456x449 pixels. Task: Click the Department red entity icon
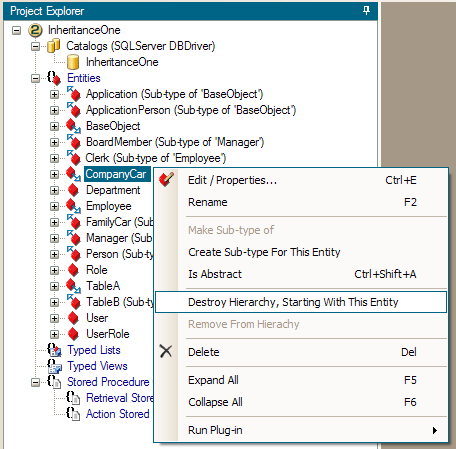point(73,190)
